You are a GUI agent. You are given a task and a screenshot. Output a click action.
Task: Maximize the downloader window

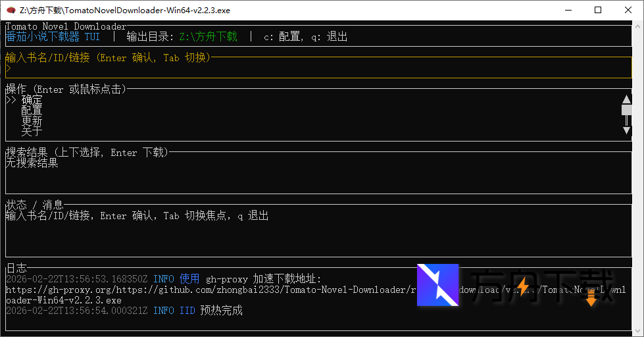(x=597, y=11)
